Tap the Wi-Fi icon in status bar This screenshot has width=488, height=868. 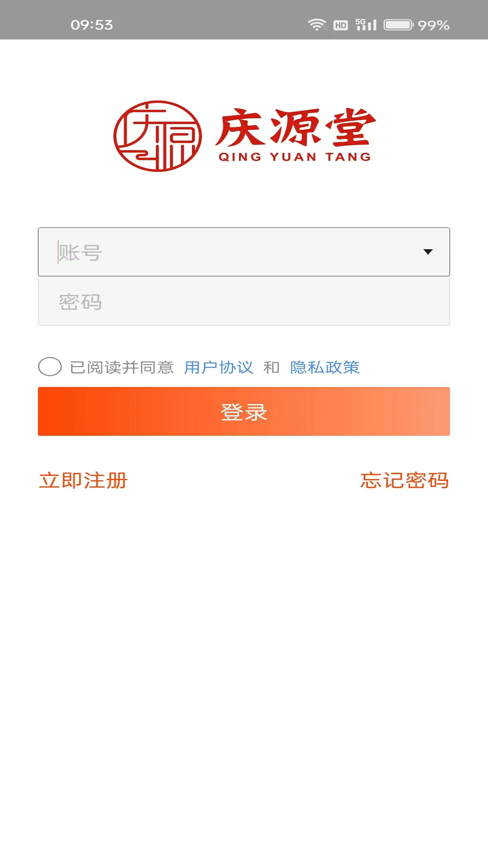318,24
